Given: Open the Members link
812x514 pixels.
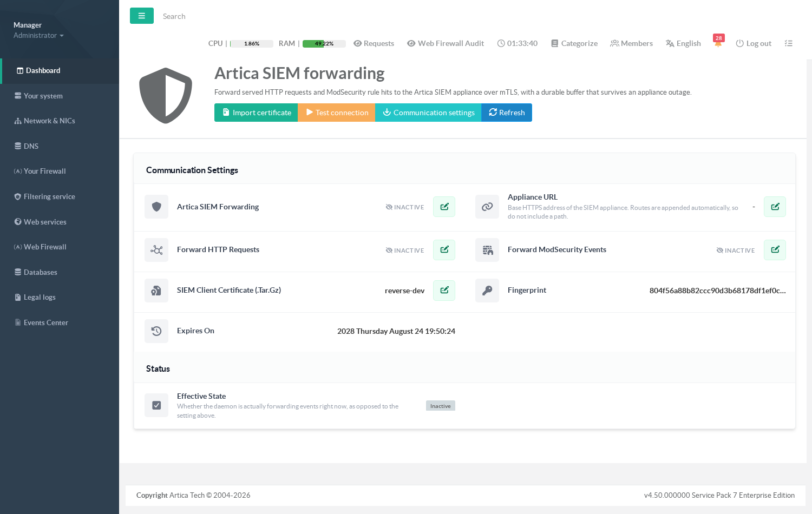Looking at the screenshot, I should pos(631,43).
